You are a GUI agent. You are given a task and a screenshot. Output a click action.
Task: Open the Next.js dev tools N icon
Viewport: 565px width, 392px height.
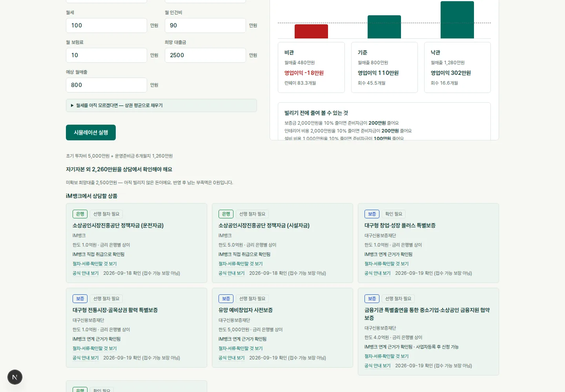click(15, 377)
